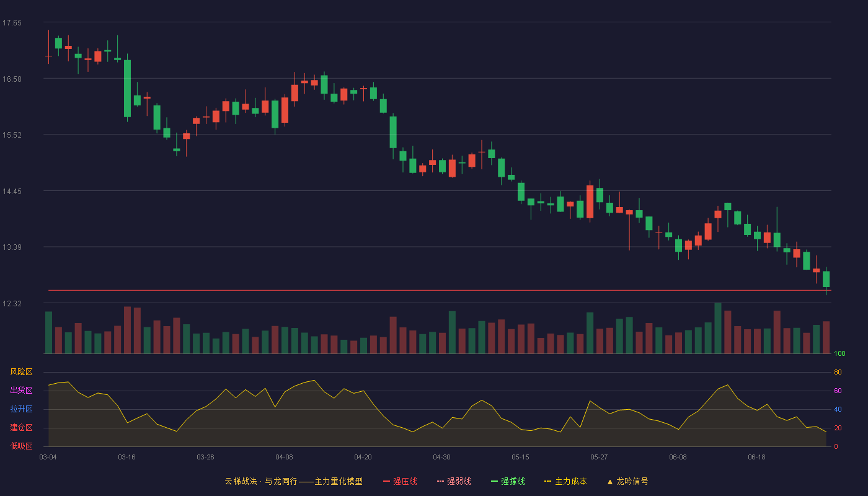Viewport: 868px width, 496px height.
Task: Click the 建仓区 zone label
Action: [x=21, y=428]
